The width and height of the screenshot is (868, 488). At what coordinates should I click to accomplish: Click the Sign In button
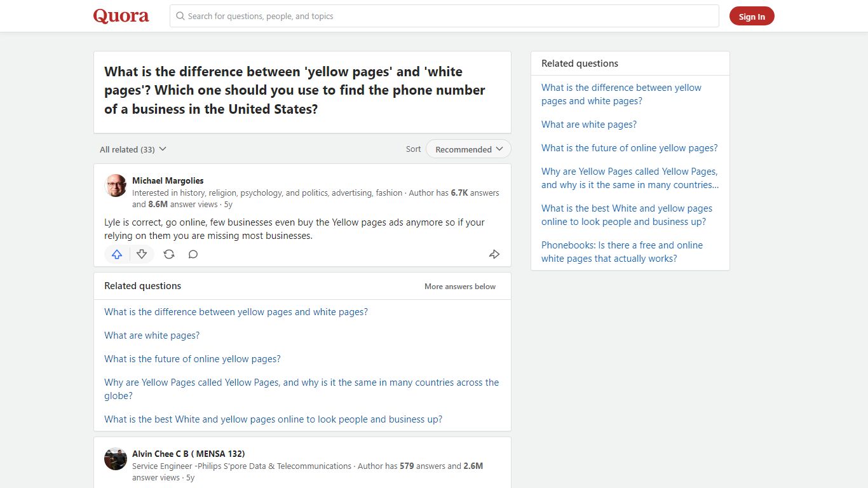pos(752,17)
